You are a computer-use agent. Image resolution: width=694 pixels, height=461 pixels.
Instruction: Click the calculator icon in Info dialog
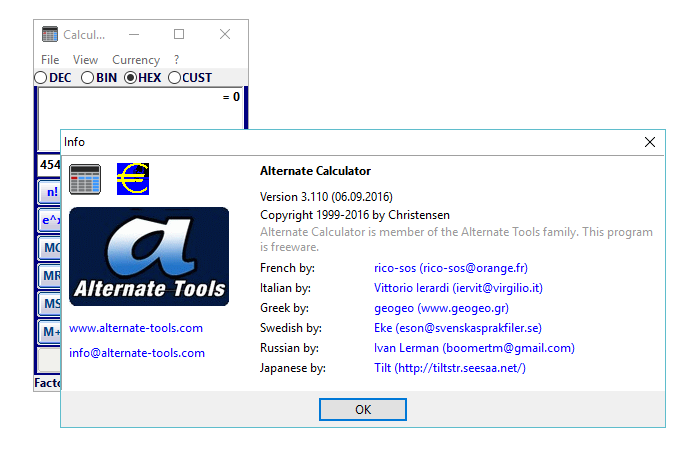click(85, 179)
